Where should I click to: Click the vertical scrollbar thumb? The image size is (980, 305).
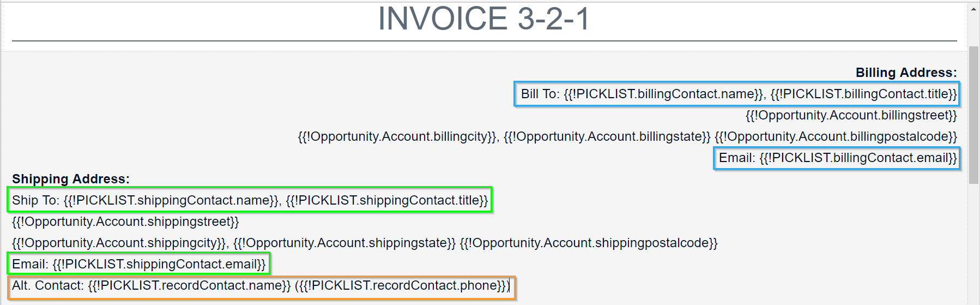tap(973, 116)
